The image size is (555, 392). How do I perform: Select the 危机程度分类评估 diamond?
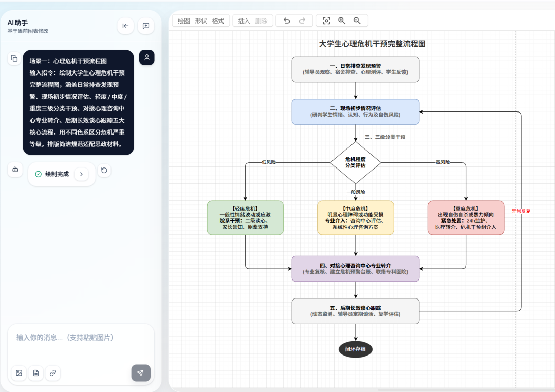point(356,163)
